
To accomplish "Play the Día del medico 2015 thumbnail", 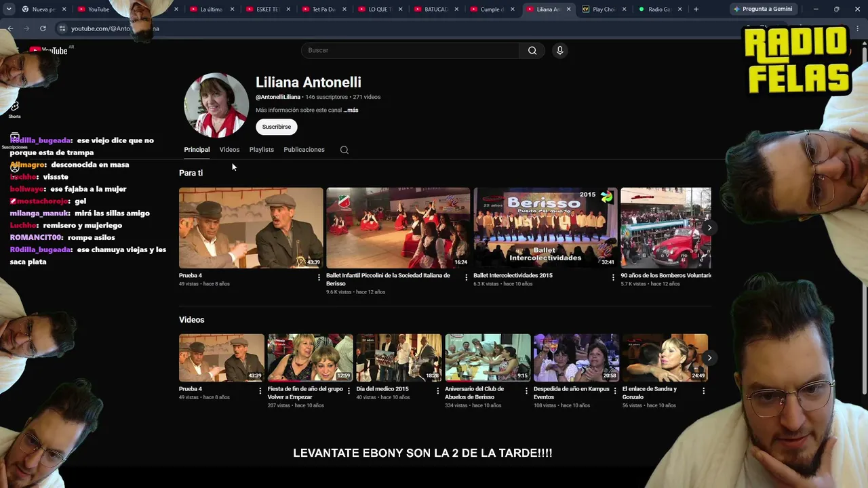I will (399, 358).
